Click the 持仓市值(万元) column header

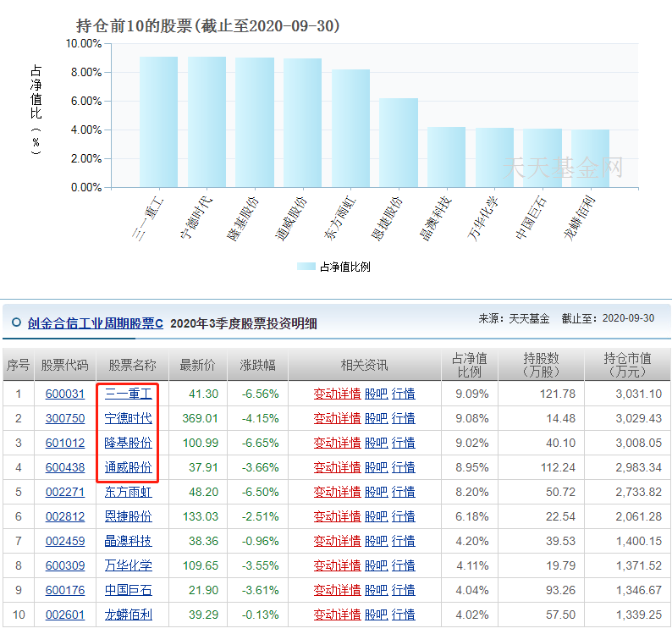pos(627,365)
